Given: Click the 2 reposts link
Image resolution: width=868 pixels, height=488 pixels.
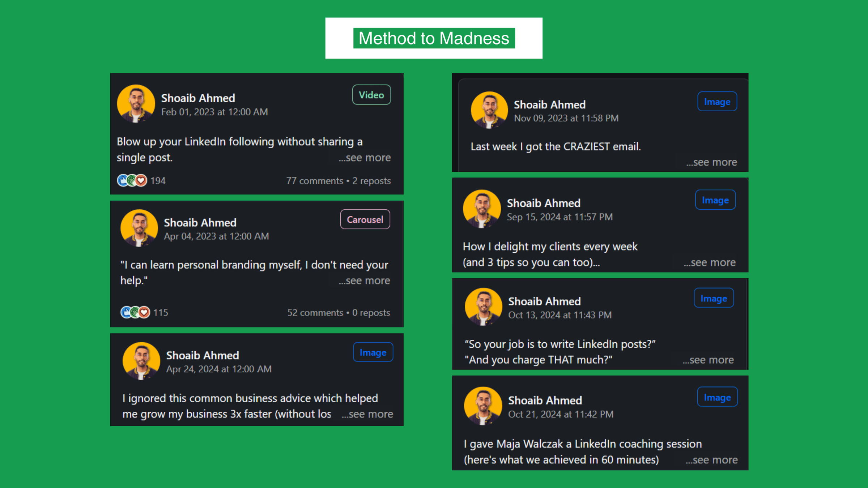Looking at the screenshot, I should (371, 181).
